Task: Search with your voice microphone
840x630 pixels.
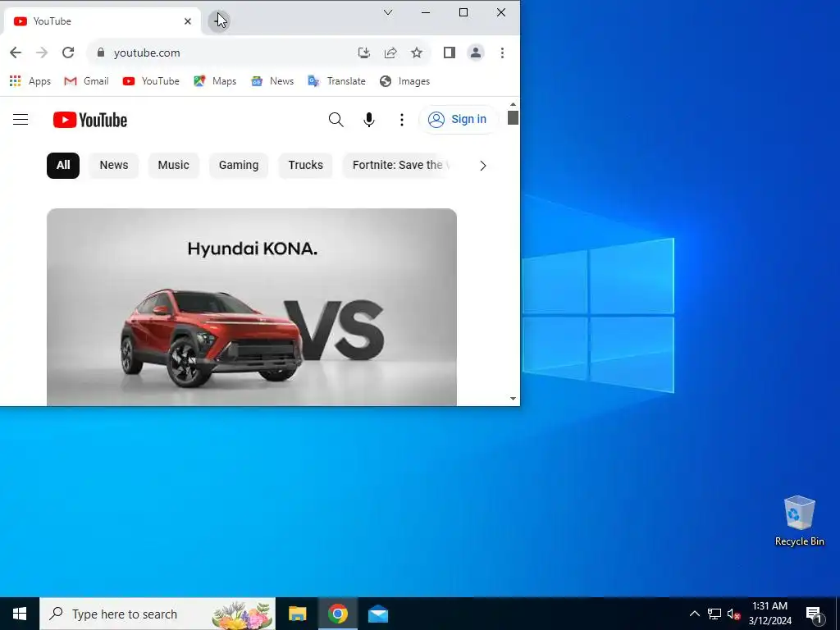Action: click(x=369, y=120)
